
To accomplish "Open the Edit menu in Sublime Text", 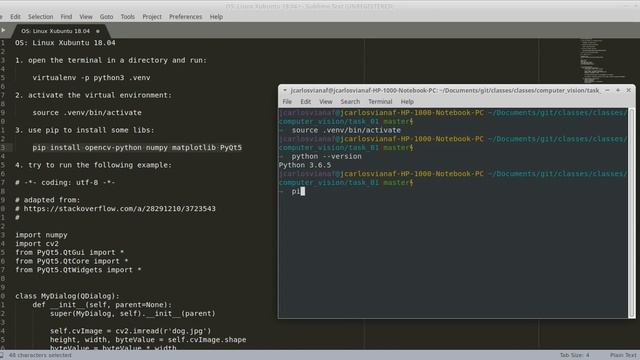I will 16,17.
